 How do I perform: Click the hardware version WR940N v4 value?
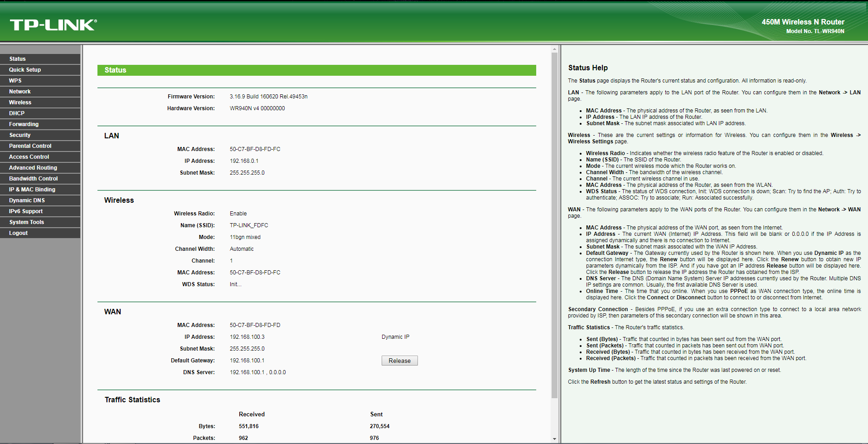coord(257,108)
